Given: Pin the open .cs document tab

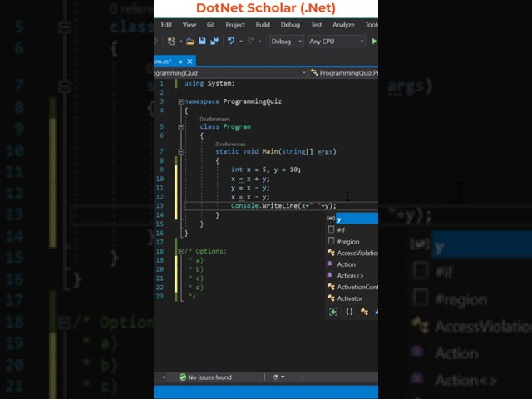Looking at the screenshot, I should point(180,62).
